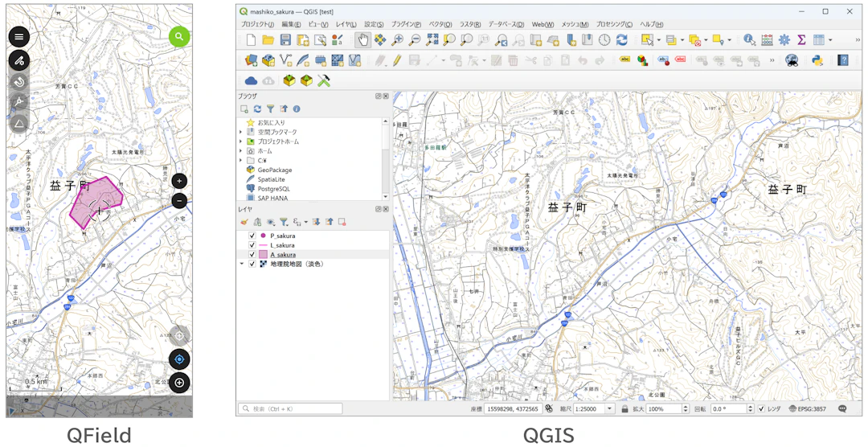Image resolution: width=868 pixels, height=447 pixels.
Task: Expand the ホーム tree node
Action: tap(241, 150)
